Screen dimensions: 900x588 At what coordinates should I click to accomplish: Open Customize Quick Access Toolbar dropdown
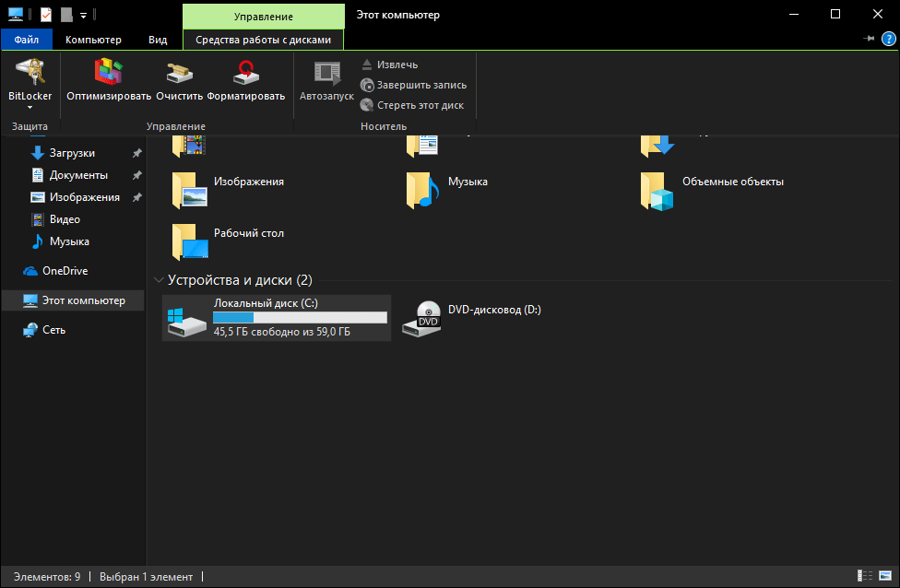[x=83, y=16]
